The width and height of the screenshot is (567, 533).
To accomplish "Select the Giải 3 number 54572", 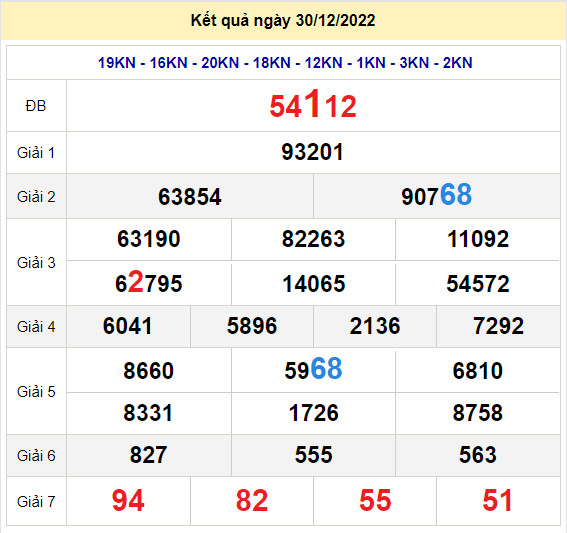I will click(478, 283).
